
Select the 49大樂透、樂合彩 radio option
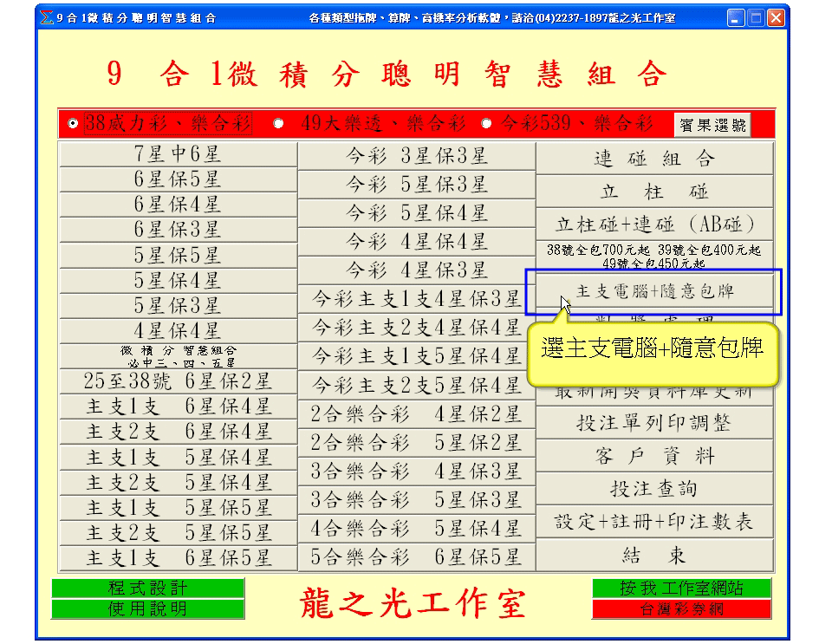(278, 123)
